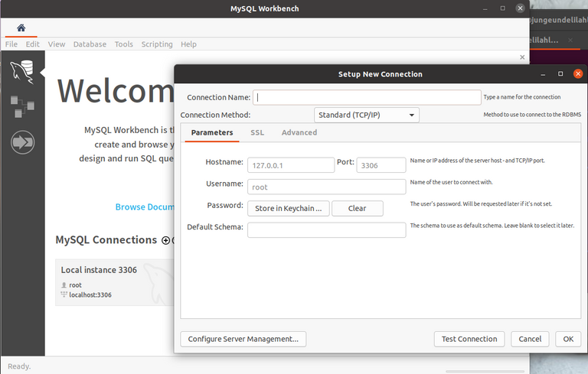Viewport: 588px width, 374px height.
Task: Open the Local instance 3306 connection tile
Action: [115, 282]
